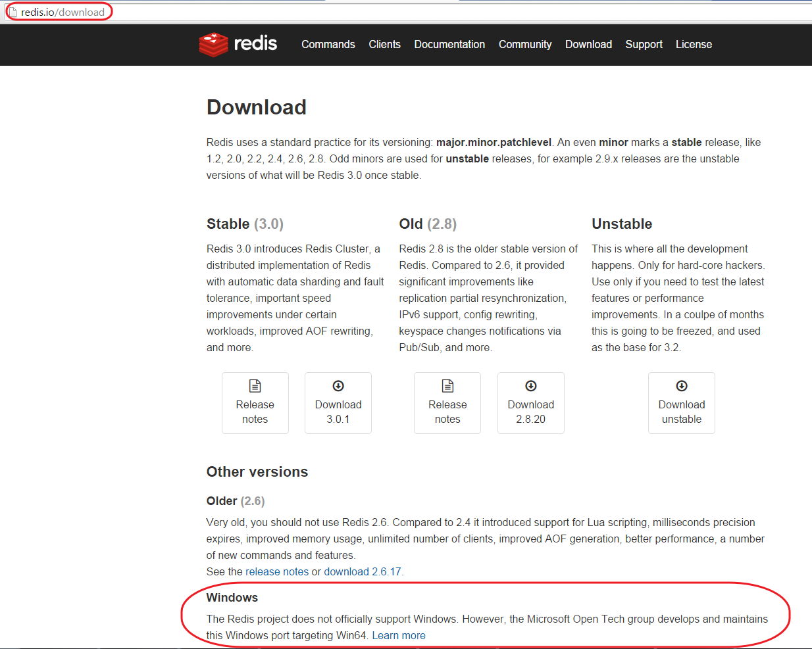The height and width of the screenshot is (649, 812).
Task: Download Redis 3.0.1
Action: pyautogui.click(x=338, y=403)
